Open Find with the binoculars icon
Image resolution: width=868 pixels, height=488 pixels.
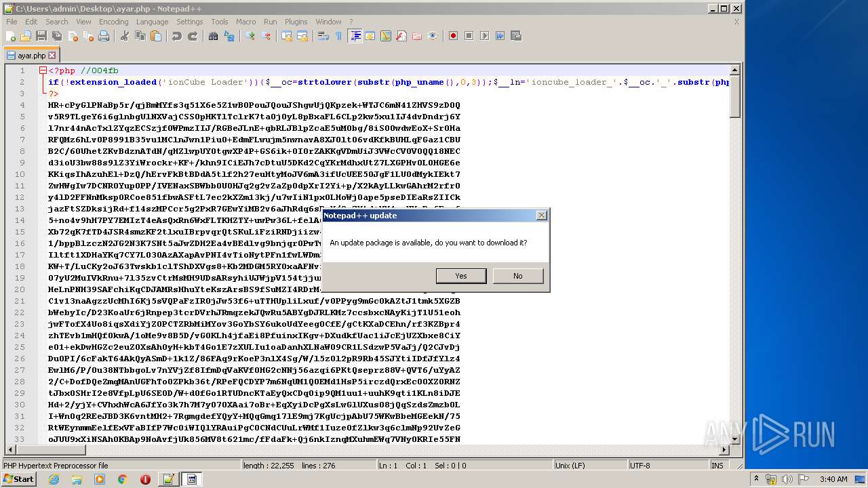pyautogui.click(x=213, y=36)
